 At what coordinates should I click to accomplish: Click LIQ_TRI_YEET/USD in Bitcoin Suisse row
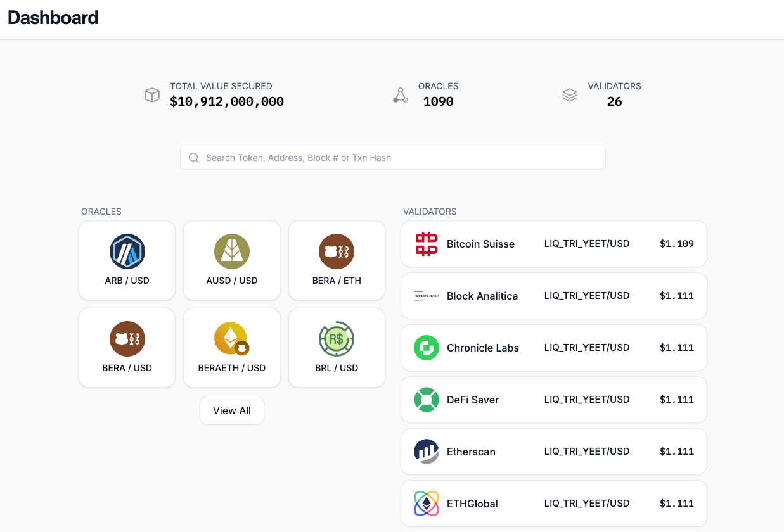[x=587, y=243]
